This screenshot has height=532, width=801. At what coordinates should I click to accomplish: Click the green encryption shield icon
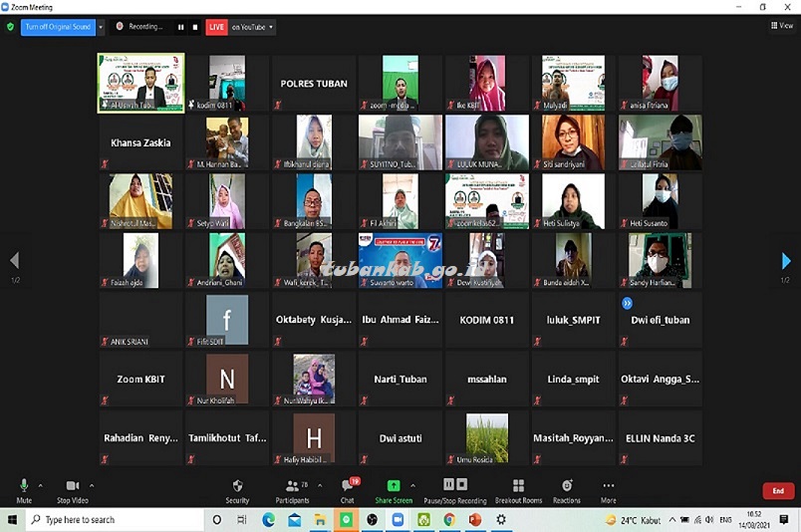point(10,27)
